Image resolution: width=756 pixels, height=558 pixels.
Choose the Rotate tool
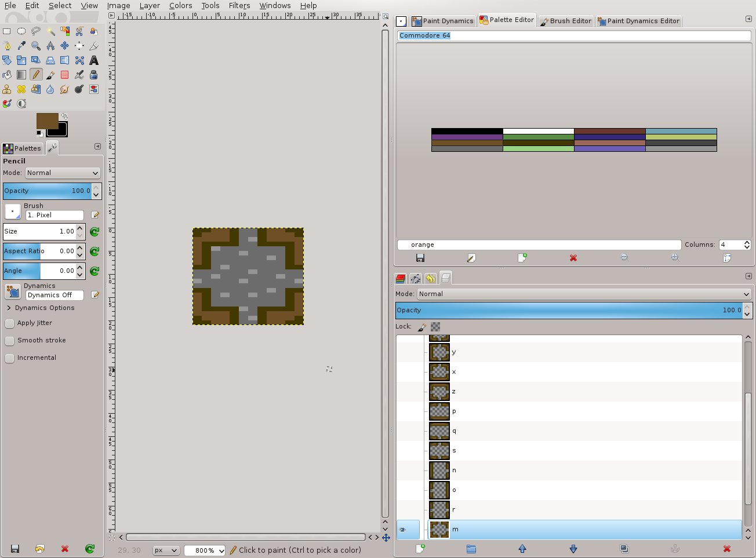click(x=7, y=60)
